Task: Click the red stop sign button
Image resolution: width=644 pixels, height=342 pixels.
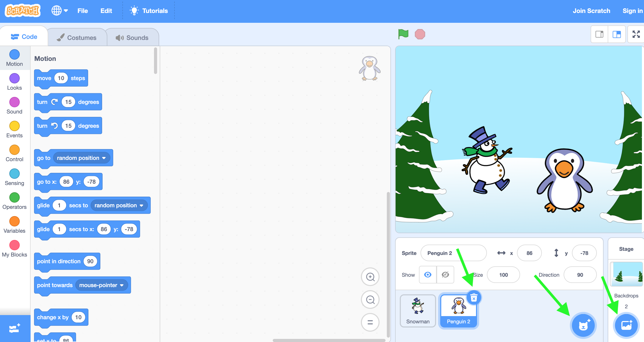Action: (x=420, y=34)
